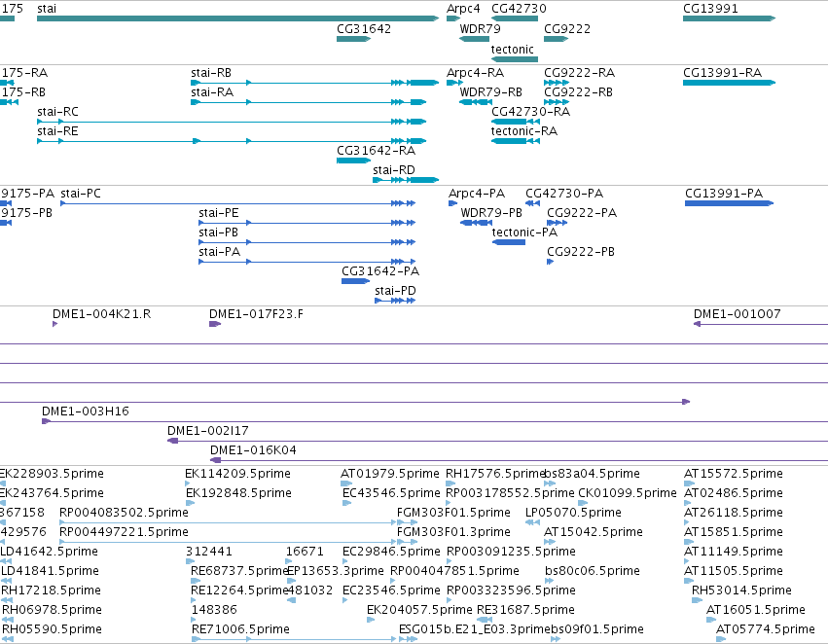The width and height of the screenshot is (828, 644).
Task: Select protein stai-PE
Action: [x=307, y=224]
